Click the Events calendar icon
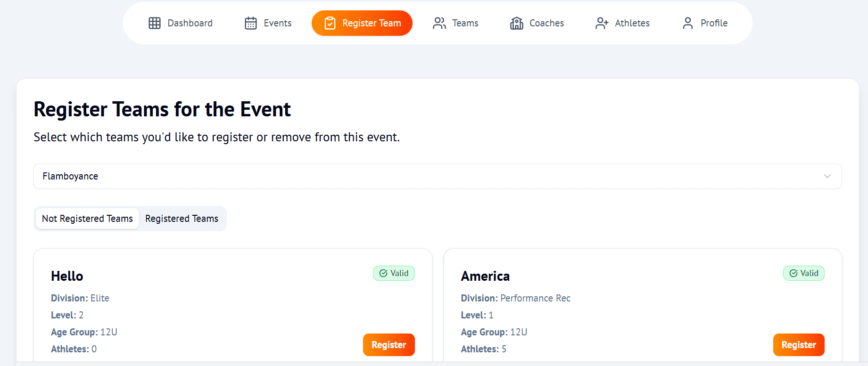 pyautogui.click(x=251, y=23)
